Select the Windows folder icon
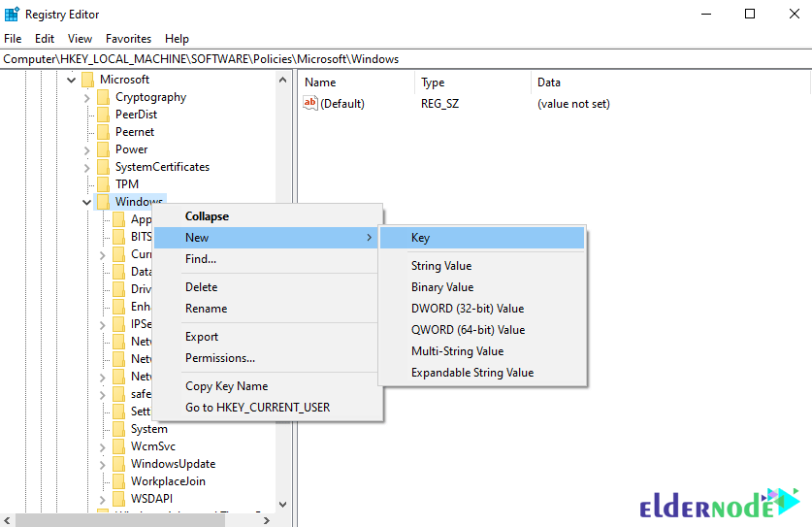 click(x=104, y=202)
